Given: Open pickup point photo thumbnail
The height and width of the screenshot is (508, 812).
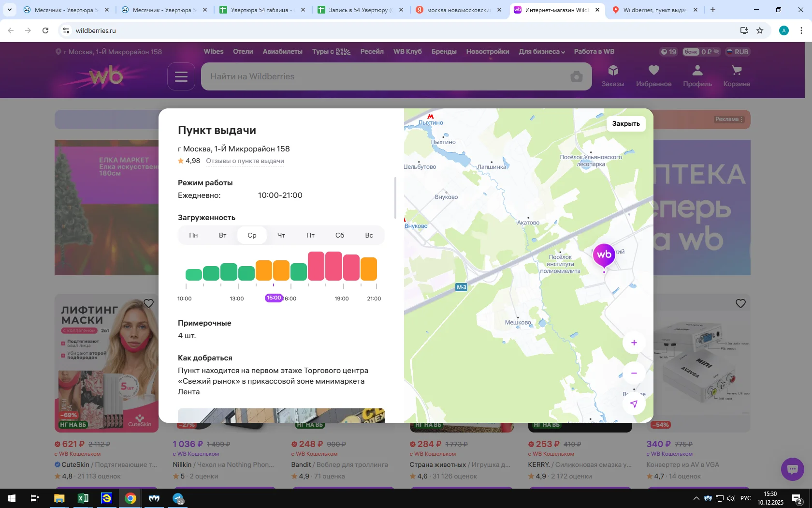Looking at the screenshot, I should [x=281, y=416].
